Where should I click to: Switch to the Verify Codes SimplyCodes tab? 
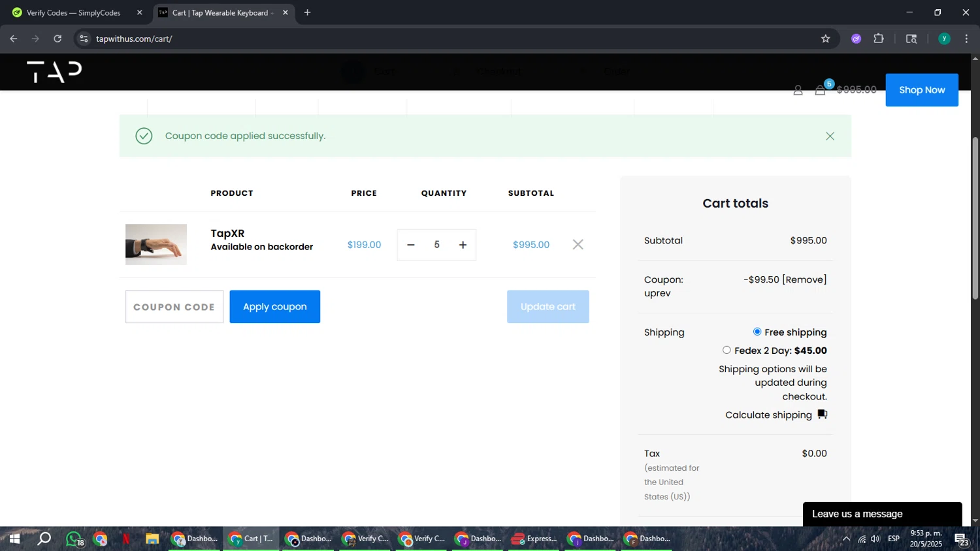point(74,12)
